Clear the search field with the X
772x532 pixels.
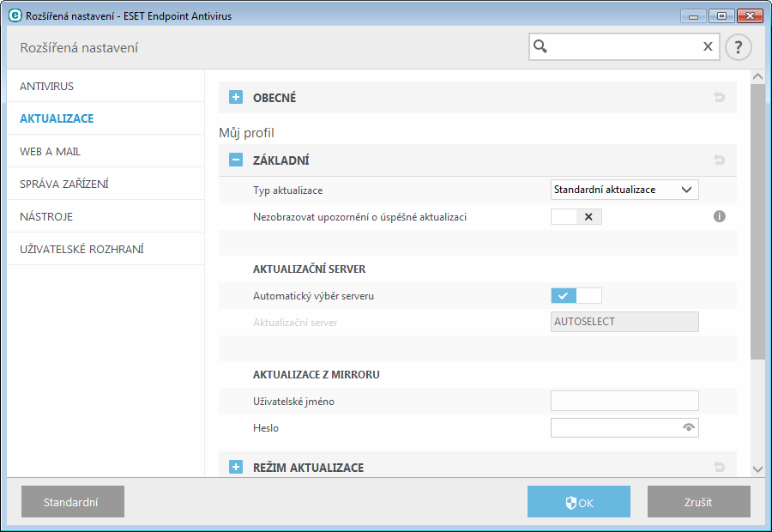708,46
